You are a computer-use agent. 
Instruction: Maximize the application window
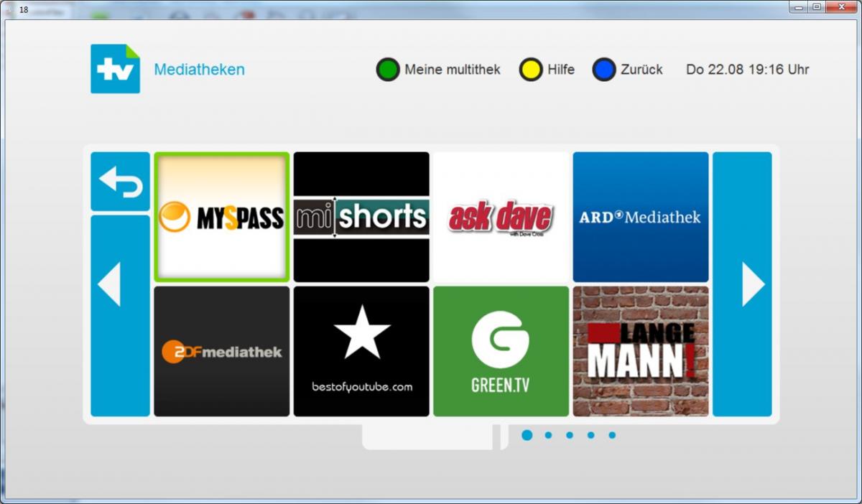(x=817, y=6)
